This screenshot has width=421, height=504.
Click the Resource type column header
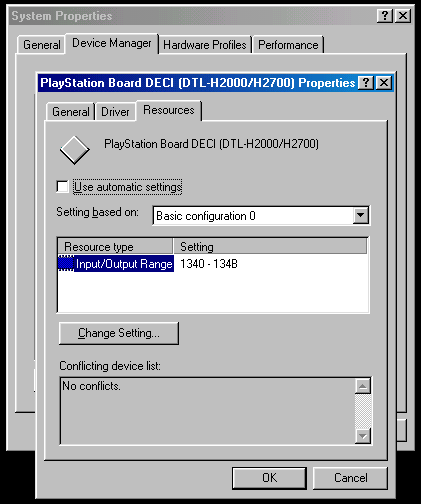pos(115,247)
